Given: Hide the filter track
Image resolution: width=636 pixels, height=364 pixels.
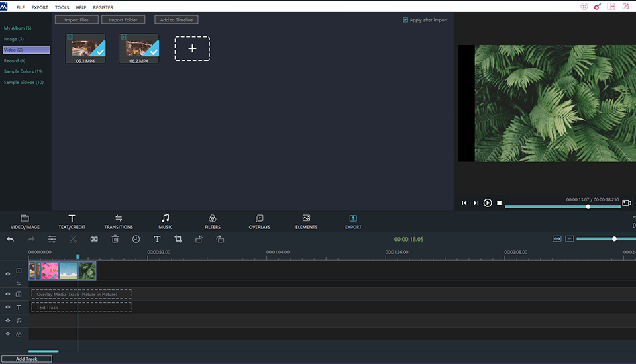Looking at the screenshot, I should point(8,334).
